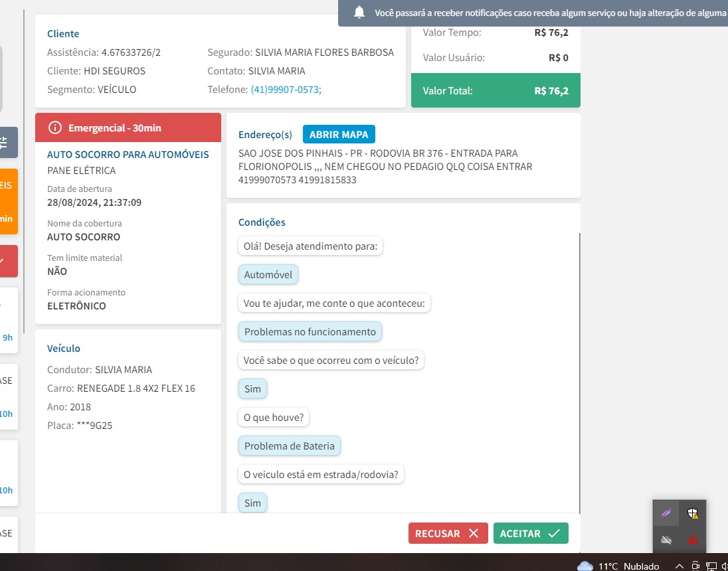Click the notification message banner text
Screen dimensions: 728x571
550,13
